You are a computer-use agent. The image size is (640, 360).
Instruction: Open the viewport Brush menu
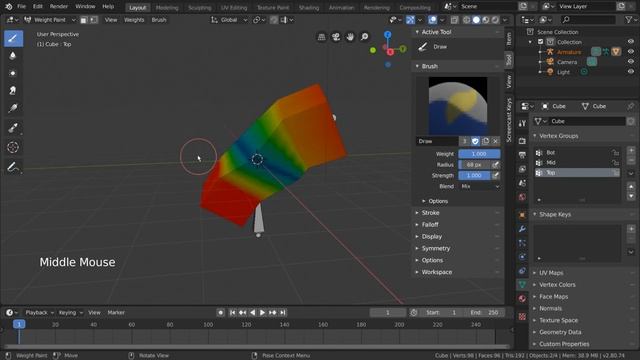click(159, 20)
